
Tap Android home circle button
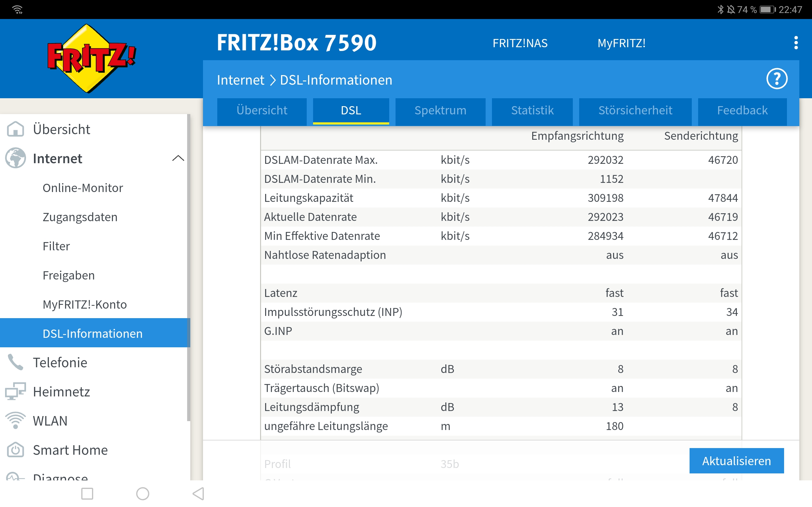[143, 494]
